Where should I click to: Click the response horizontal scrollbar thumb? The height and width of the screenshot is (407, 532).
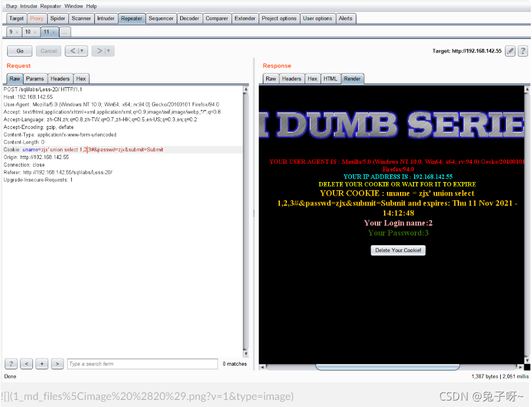388,367
